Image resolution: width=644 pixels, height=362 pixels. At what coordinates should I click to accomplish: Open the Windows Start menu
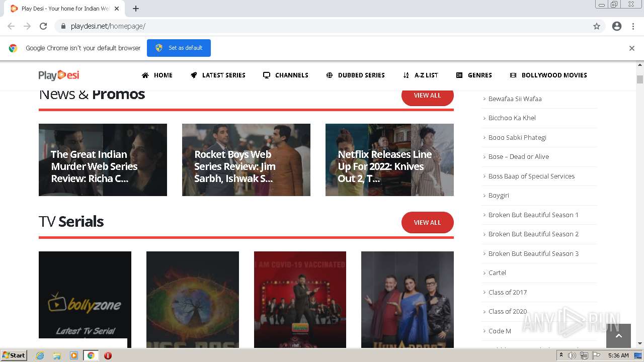point(14,355)
